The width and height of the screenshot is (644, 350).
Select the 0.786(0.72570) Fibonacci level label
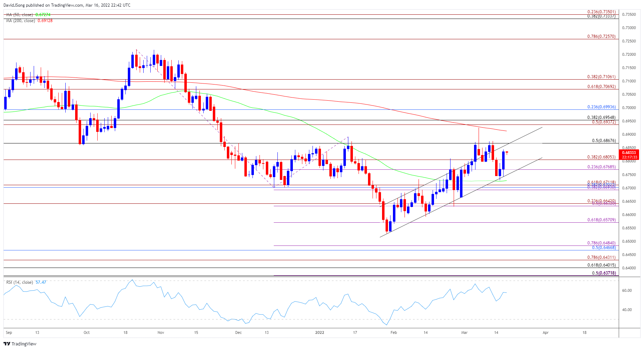click(601, 36)
